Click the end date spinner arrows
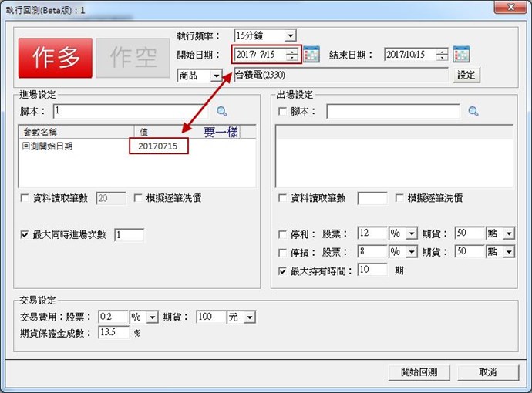 click(x=442, y=54)
